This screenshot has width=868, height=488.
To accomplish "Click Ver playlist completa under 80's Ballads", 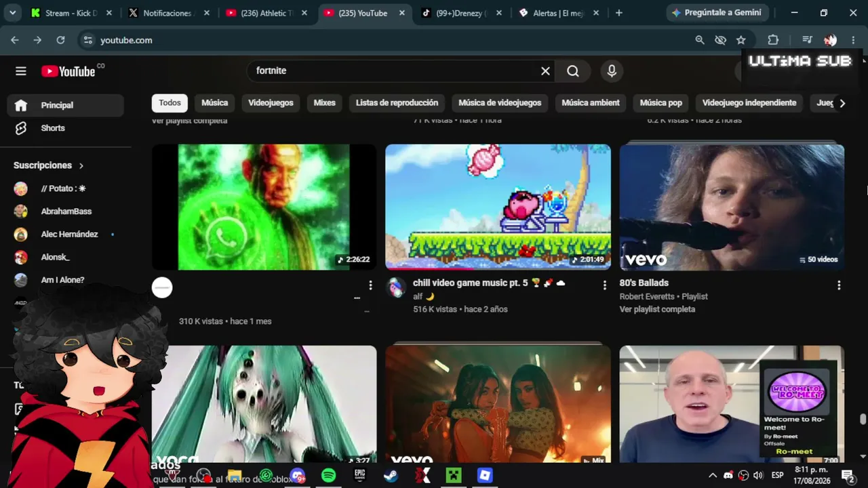I will (657, 309).
